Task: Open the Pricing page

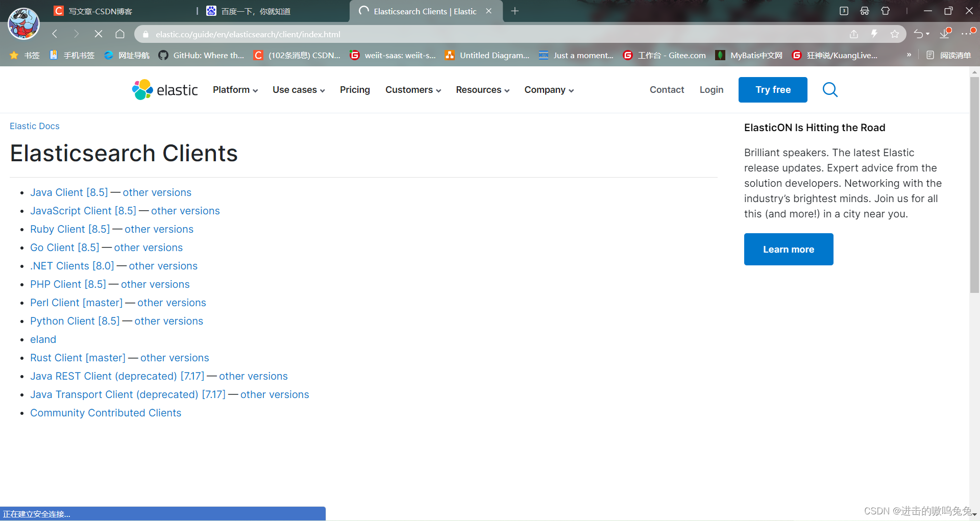Action: (x=355, y=90)
